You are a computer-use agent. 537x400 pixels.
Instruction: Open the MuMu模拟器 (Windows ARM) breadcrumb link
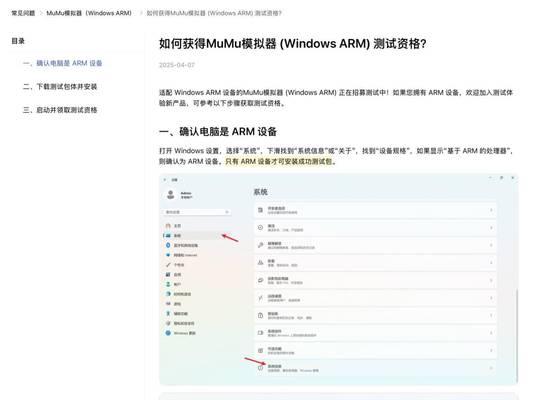(x=89, y=13)
